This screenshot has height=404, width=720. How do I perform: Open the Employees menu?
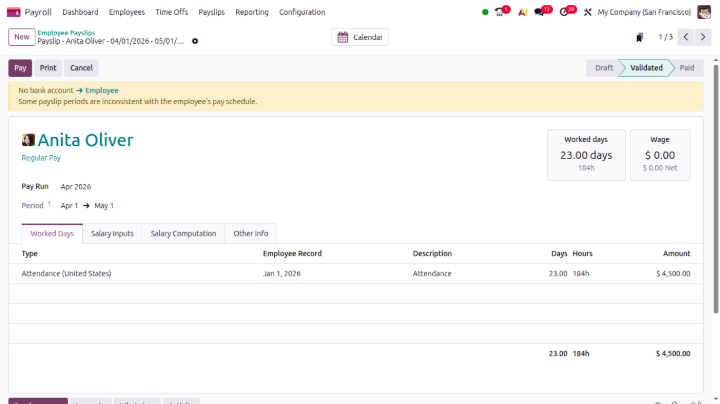coord(127,12)
